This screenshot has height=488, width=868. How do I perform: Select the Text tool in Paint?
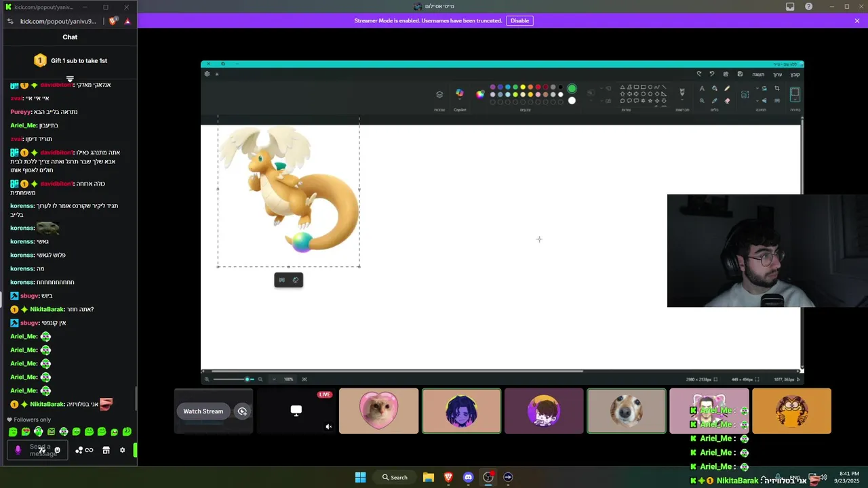point(702,88)
